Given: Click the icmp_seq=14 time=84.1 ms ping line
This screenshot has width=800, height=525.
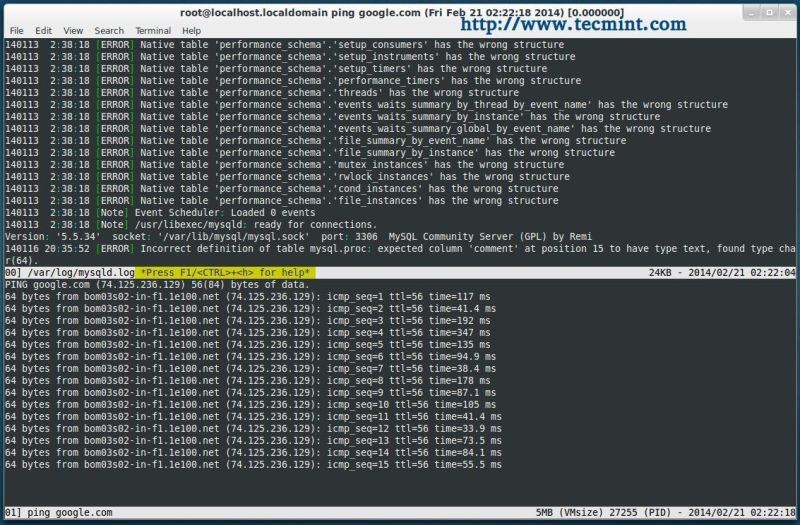Looking at the screenshot, I should coord(253,453).
